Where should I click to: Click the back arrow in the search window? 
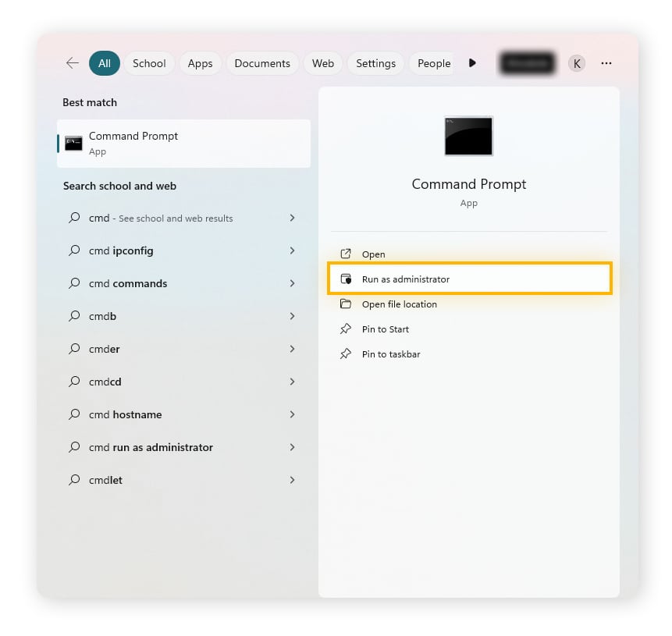click(x=72, y=63)
